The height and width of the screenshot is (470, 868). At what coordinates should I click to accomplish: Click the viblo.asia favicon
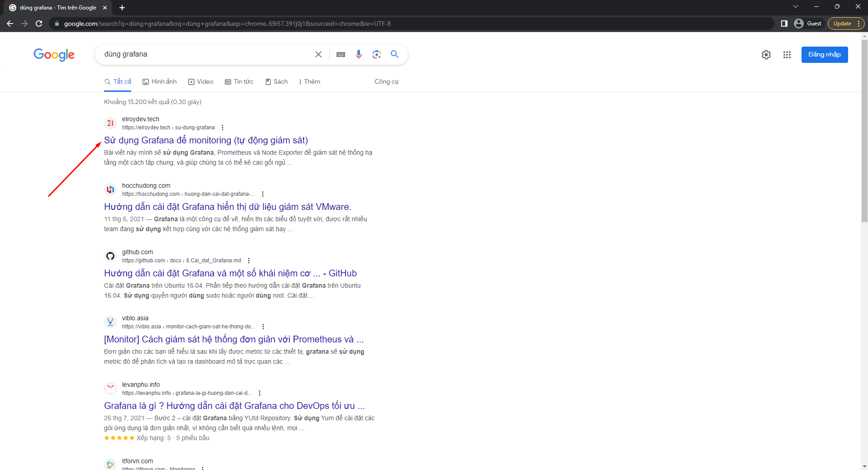click(x=110, y=322)
